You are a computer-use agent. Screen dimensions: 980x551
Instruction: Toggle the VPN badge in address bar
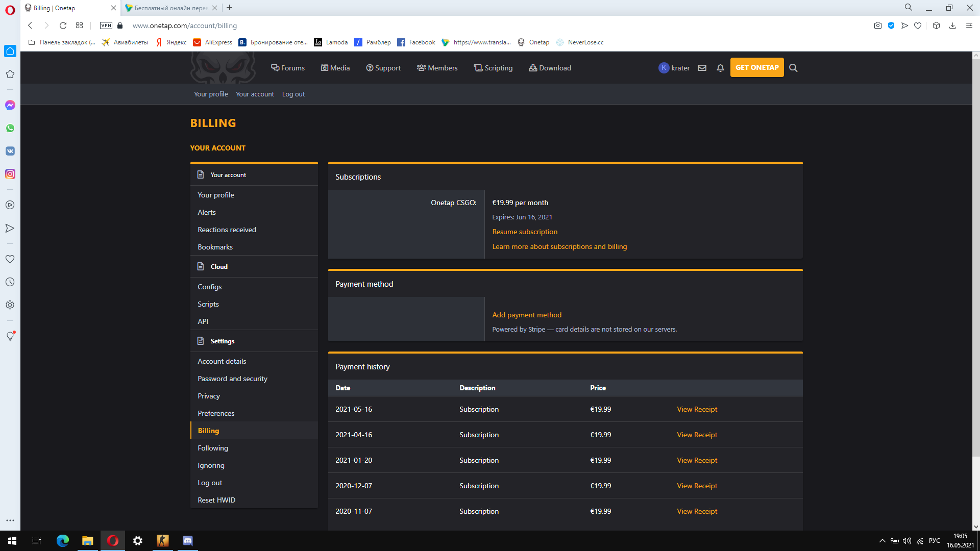[106, 26]
